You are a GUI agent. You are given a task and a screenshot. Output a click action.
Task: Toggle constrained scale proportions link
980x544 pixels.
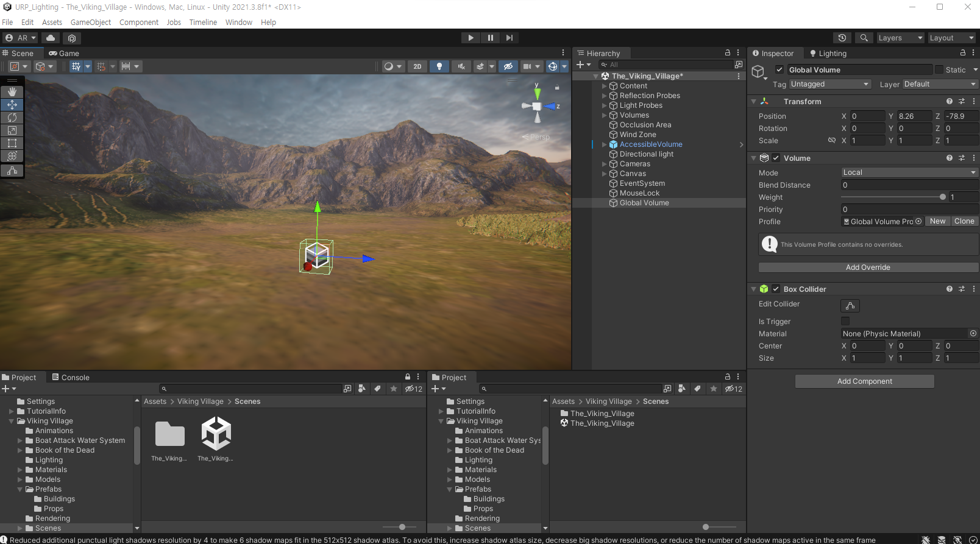(x=831, y=140)
